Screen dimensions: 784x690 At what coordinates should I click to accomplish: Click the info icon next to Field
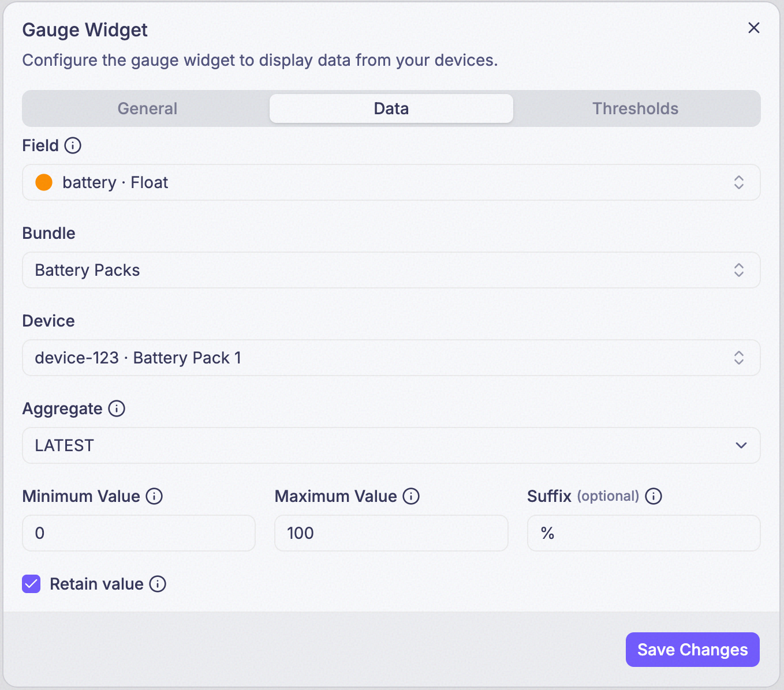tap(73, 145)
